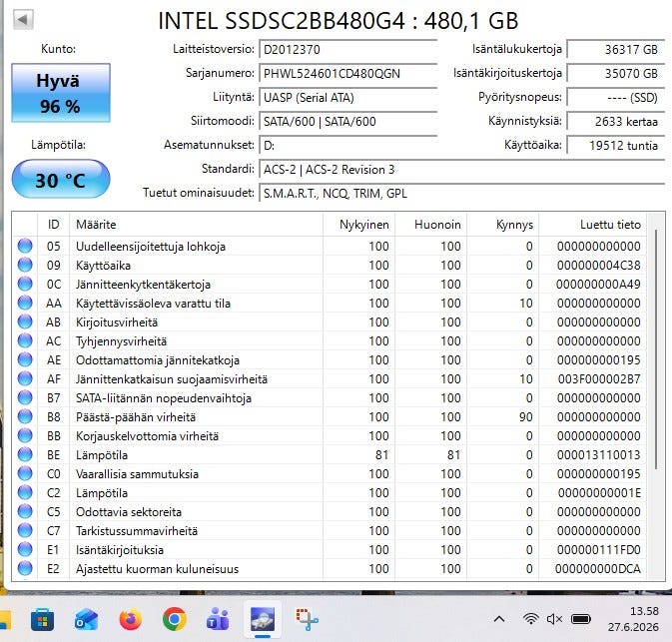Launch Google Chrome from the taskbar

coord(175,619)
